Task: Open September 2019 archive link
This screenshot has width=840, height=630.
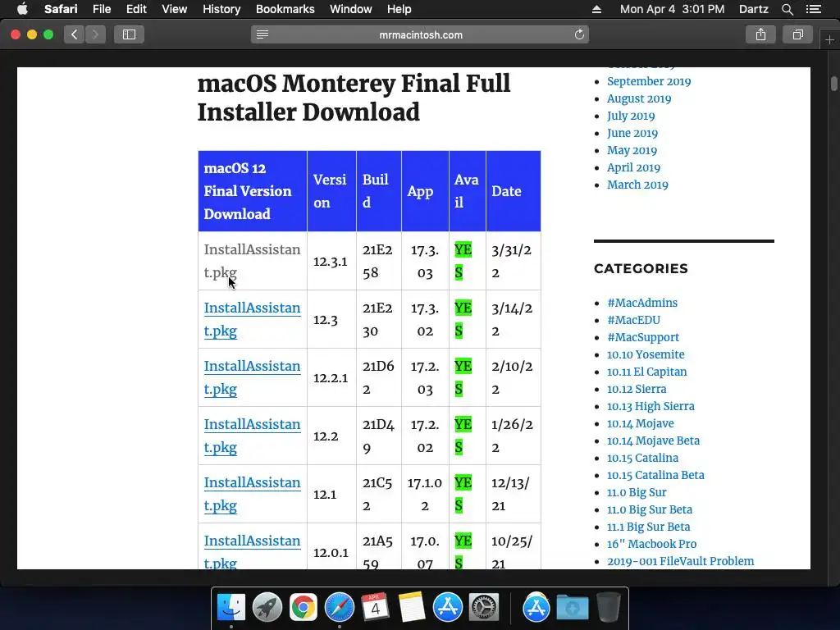Action: [649, 81]
